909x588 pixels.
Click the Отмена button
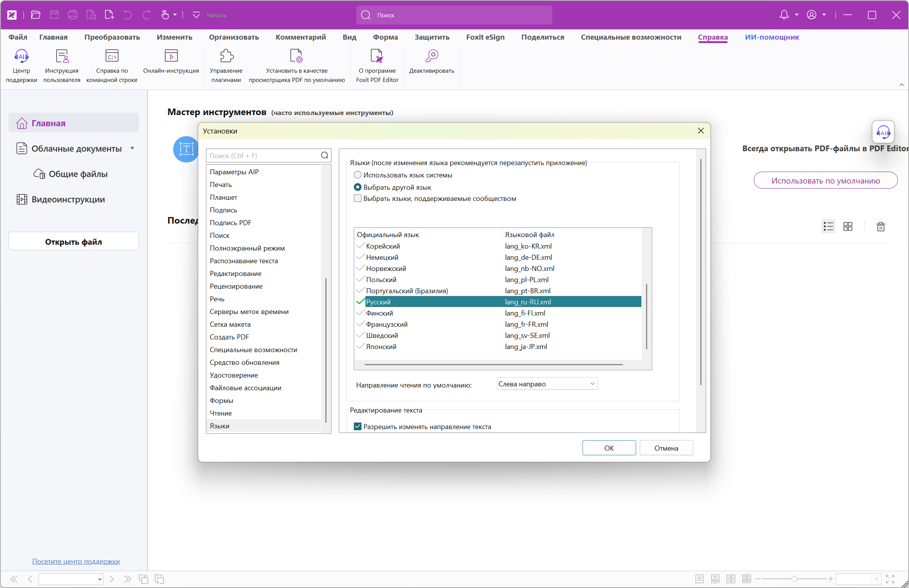[666, 448]
